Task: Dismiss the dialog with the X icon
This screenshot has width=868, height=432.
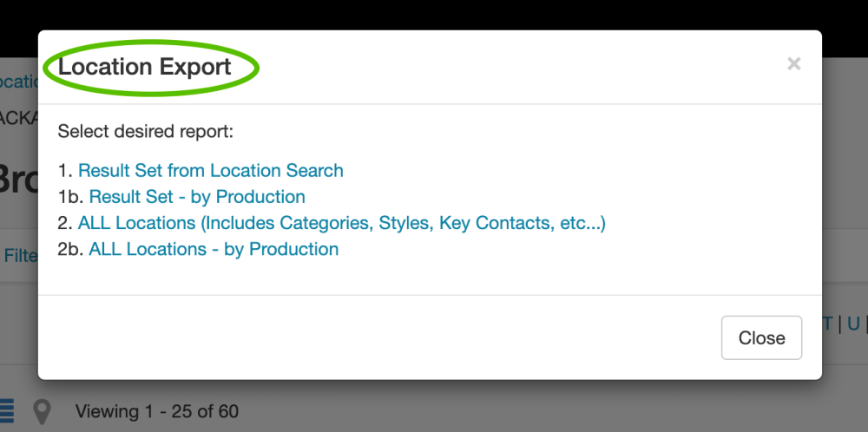Action: coord(793,63)
